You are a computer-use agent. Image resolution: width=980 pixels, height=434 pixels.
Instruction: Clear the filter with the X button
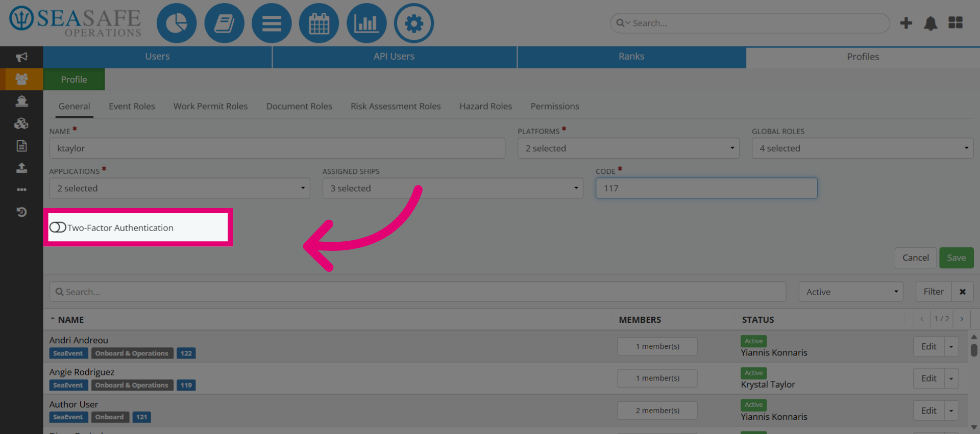pos(963,292)
